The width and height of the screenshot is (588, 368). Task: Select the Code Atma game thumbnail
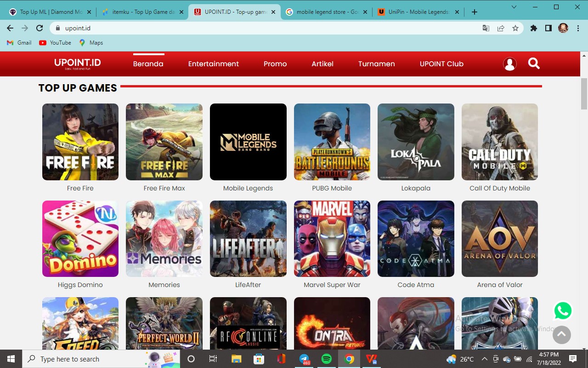416,239
